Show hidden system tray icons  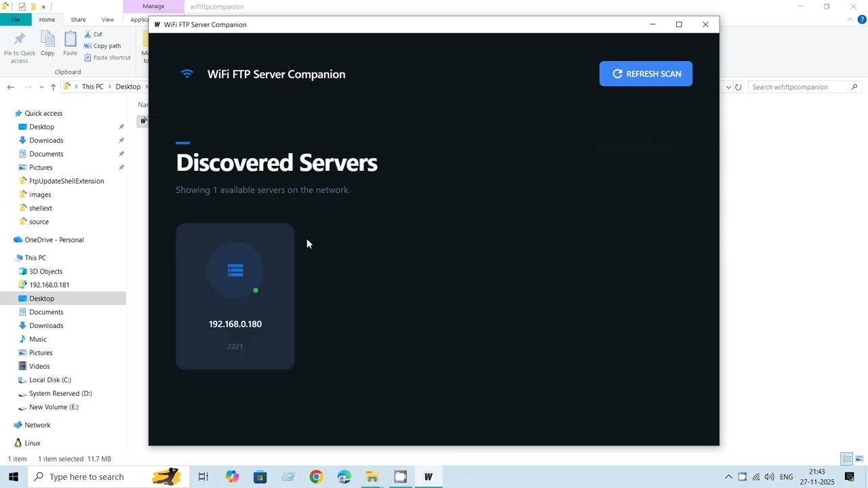728,476
